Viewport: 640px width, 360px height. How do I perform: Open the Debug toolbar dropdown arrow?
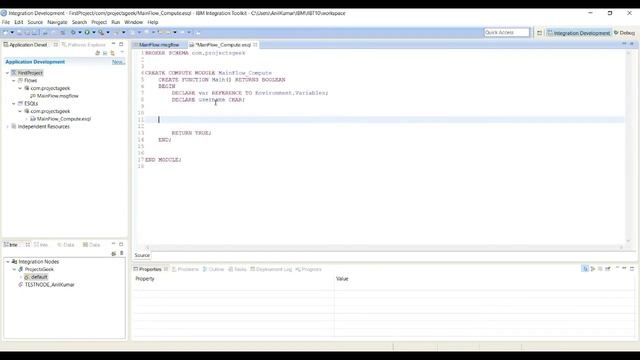tap(80, 32)
